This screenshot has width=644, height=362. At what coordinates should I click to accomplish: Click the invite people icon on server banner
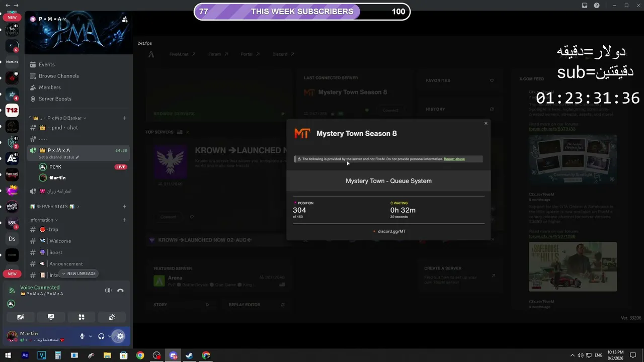125,19
